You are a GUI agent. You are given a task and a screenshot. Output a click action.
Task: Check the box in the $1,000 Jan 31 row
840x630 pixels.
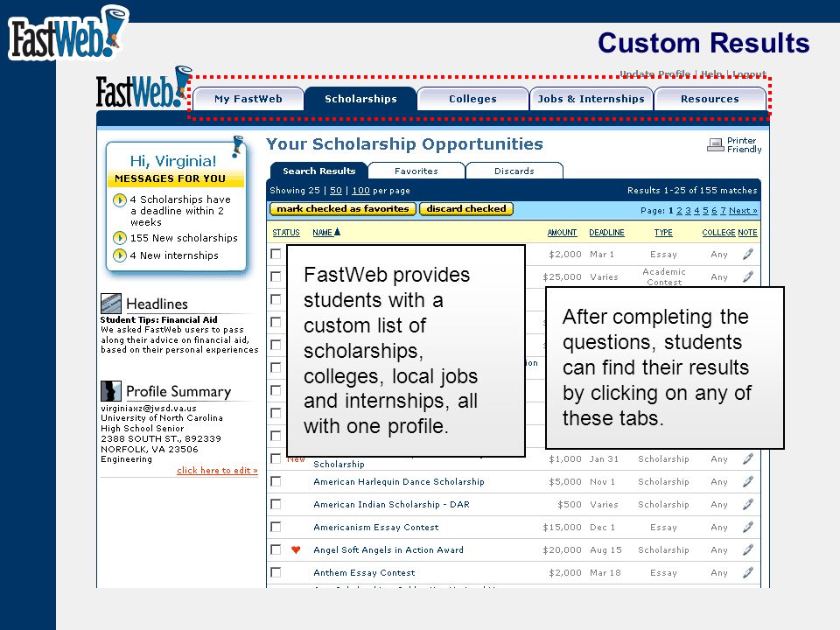[x=276, y=458]
